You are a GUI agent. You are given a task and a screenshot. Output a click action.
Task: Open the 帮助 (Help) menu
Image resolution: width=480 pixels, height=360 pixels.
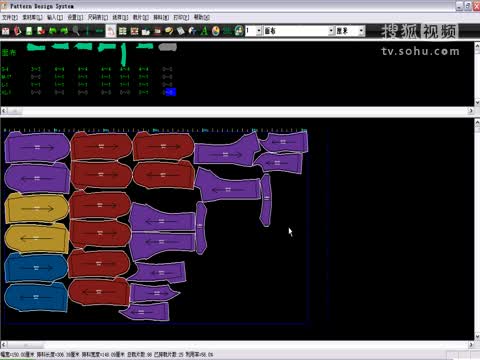click(x=202, y=17)
